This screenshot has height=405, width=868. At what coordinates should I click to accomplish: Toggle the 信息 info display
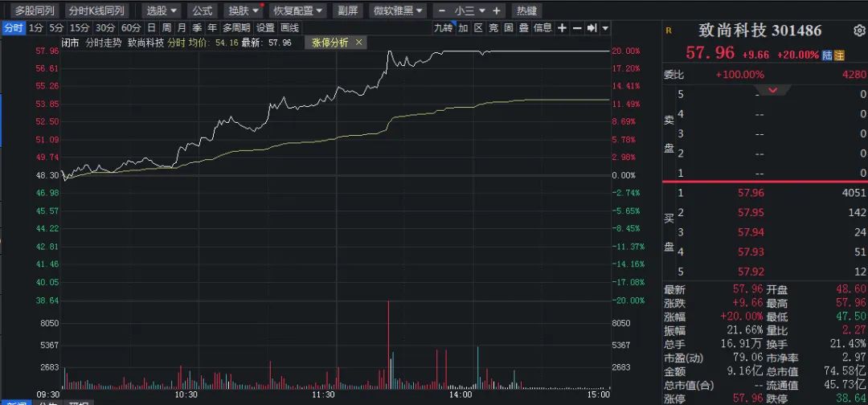click(542, 28)
